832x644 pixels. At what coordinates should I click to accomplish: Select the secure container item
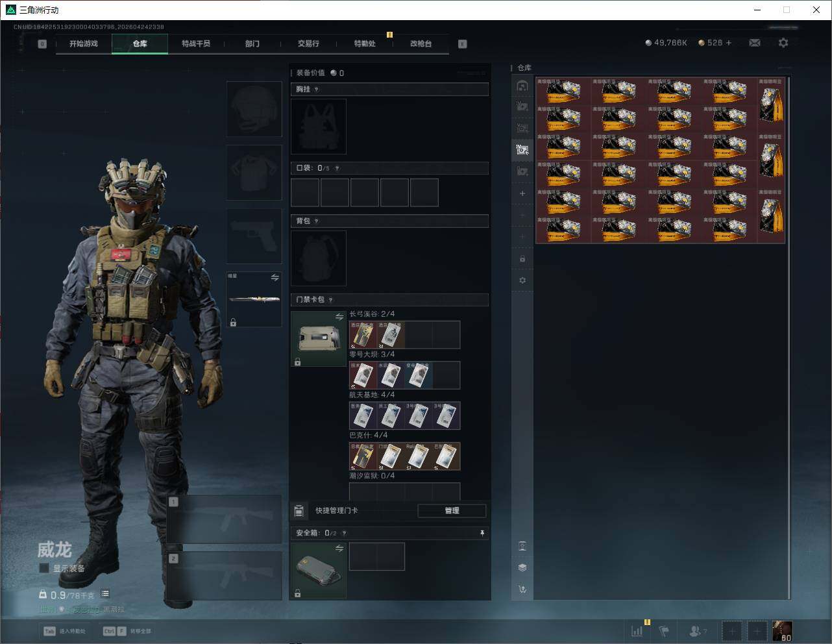pyautogui.click(x=319, y=571)
